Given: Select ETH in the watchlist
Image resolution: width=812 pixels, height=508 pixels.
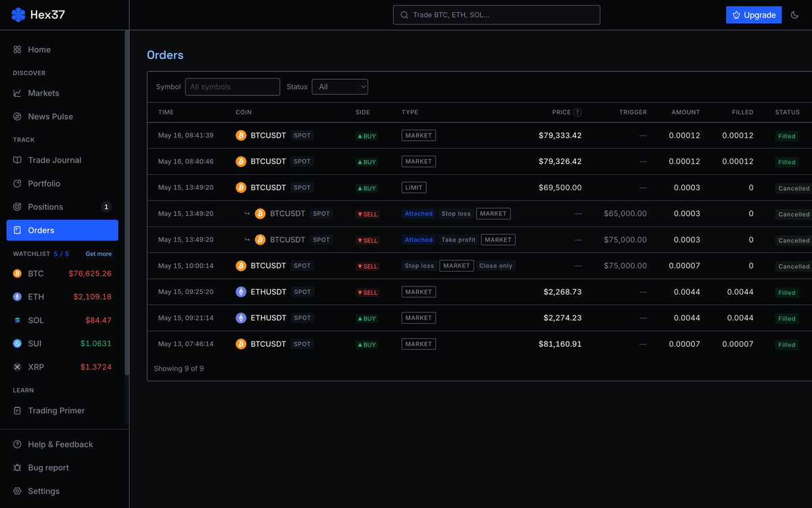Looking at the screenshot, I should point(62,297).
